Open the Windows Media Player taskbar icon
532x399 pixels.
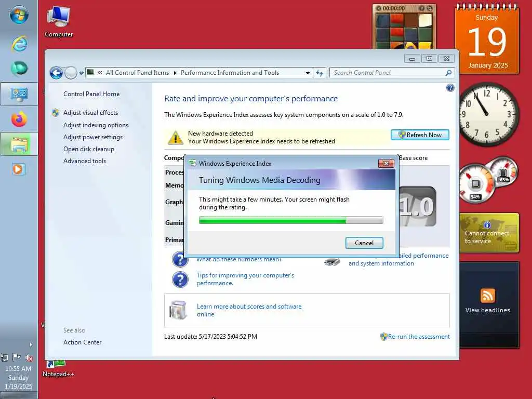18,169
